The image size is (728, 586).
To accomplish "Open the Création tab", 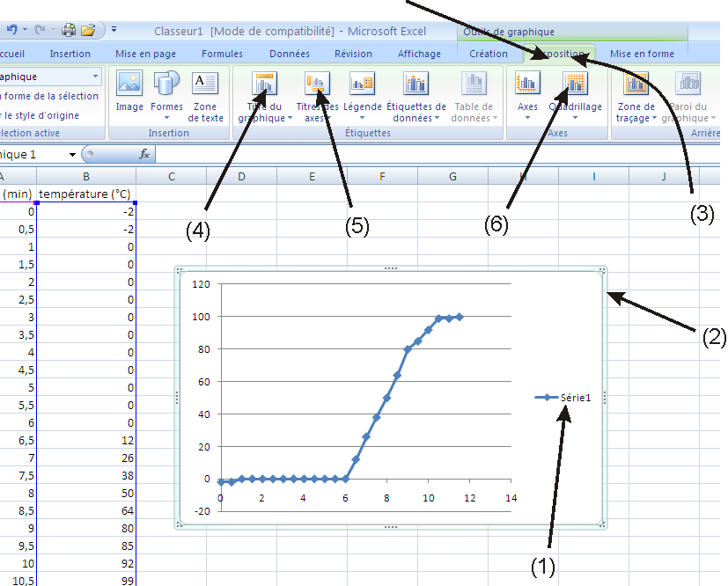I will click(489, 54).
